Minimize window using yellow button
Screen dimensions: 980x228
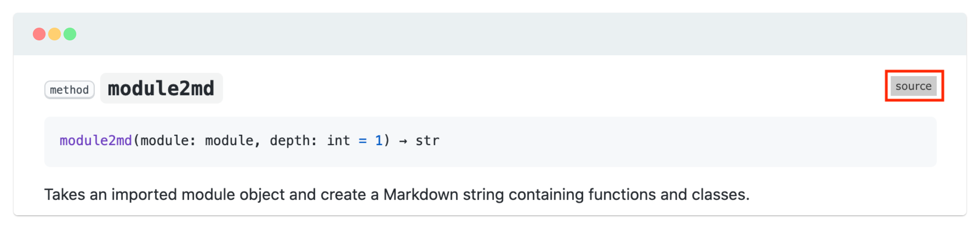pyautogui.click(x=55, y=34)
